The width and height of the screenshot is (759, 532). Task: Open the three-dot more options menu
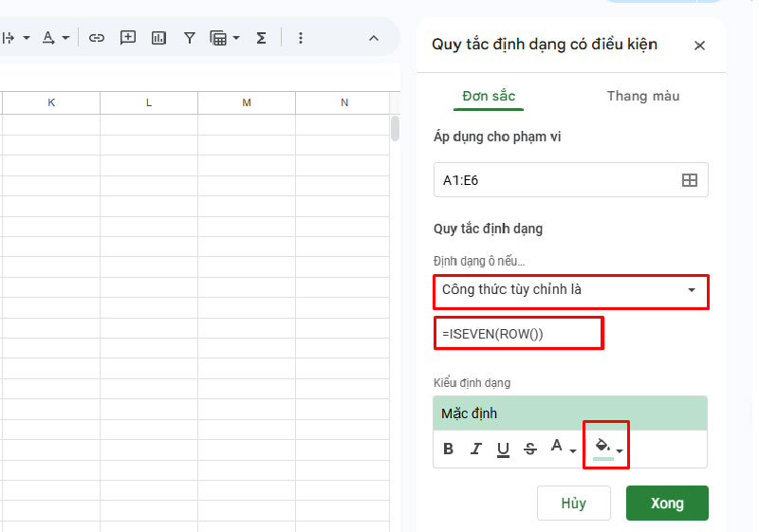(301, 38)
